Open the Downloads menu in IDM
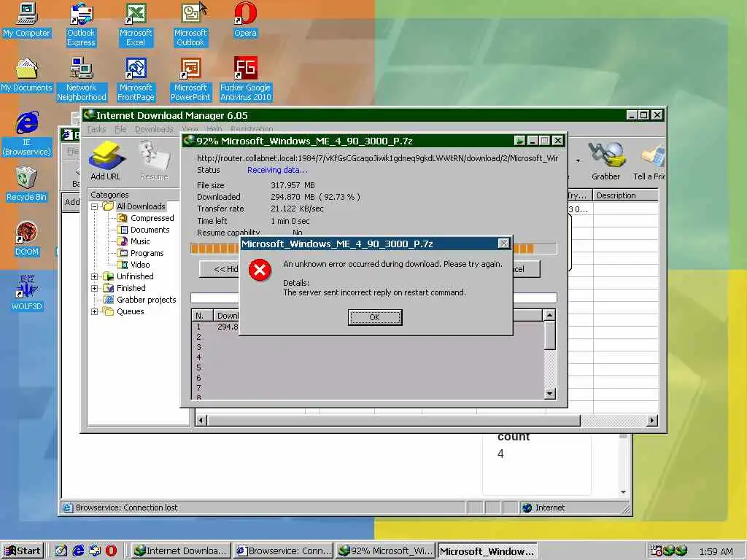This screenshot has width=747, height=560. click(x=154, y=129)
